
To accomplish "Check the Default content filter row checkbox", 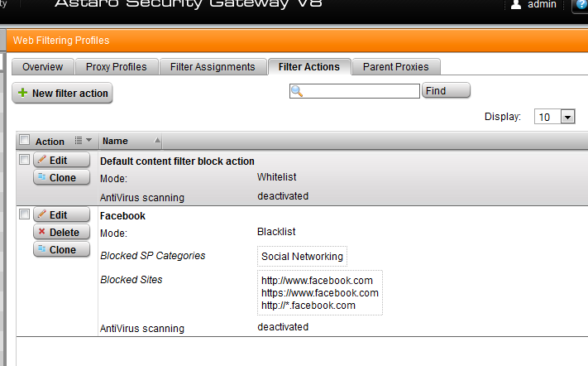I will pyautogui.click(x=24, y=159).
